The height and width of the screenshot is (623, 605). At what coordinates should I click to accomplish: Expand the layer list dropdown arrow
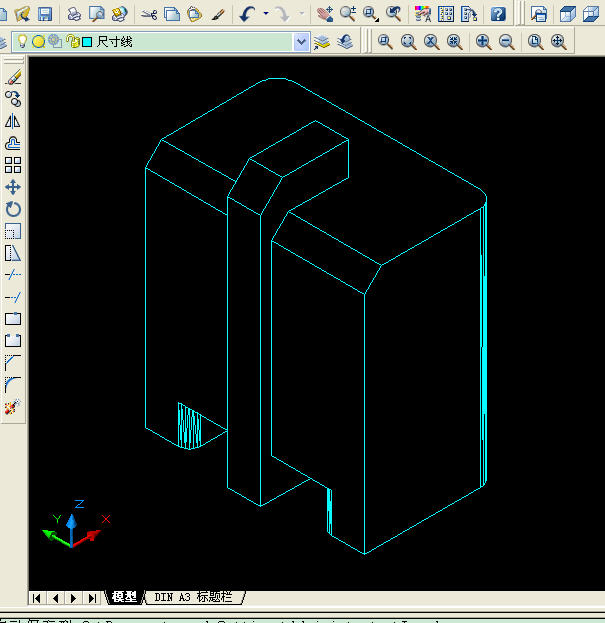coord(302,42)
